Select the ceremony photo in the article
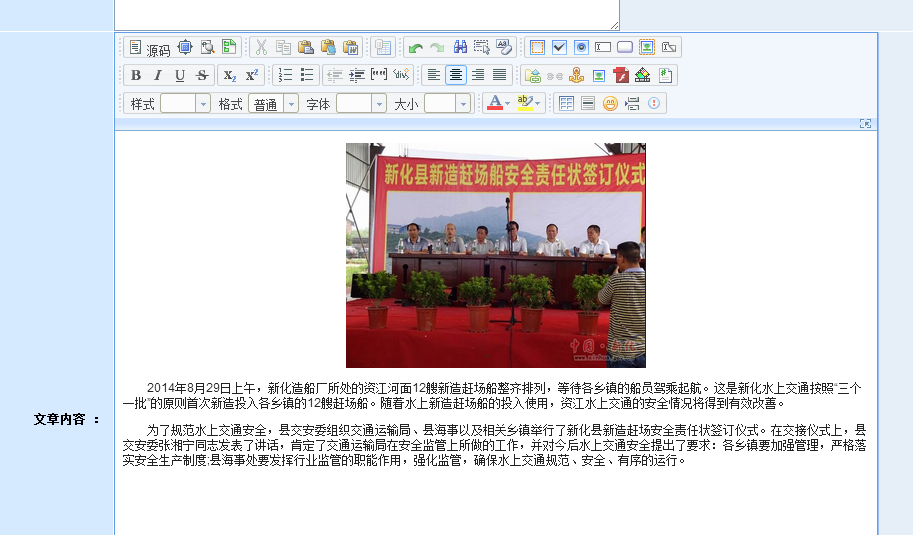This screenshot has width=913, height=535. coord(495,255)
